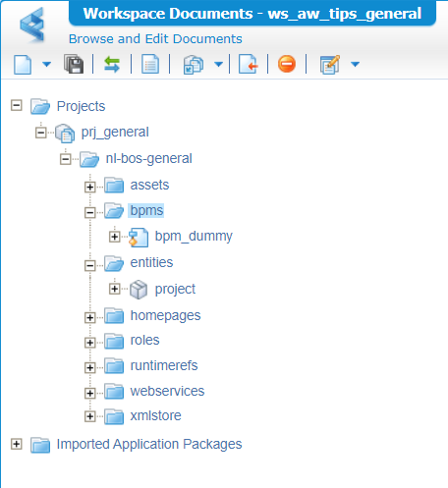Click the Browse and Edit Documents subtitle
The width and height of the screenshot is (448, 488).
point(155,39)
